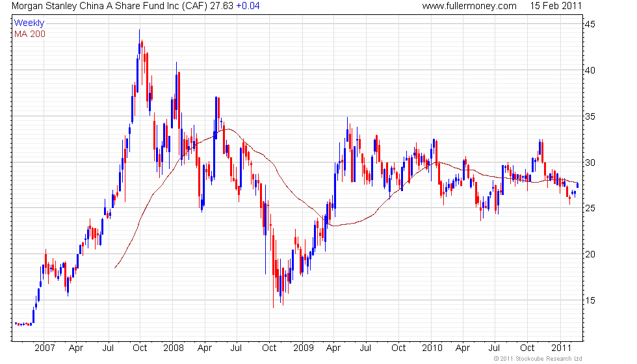Click the 'Jul' label between 2009 and 2010
Viewport: 637px width, 364px height.
(x=365, y=348)
